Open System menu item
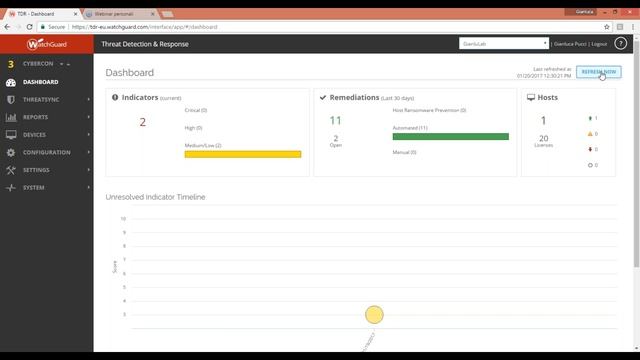This screenshot has width=640, height=360. point(34,187)
